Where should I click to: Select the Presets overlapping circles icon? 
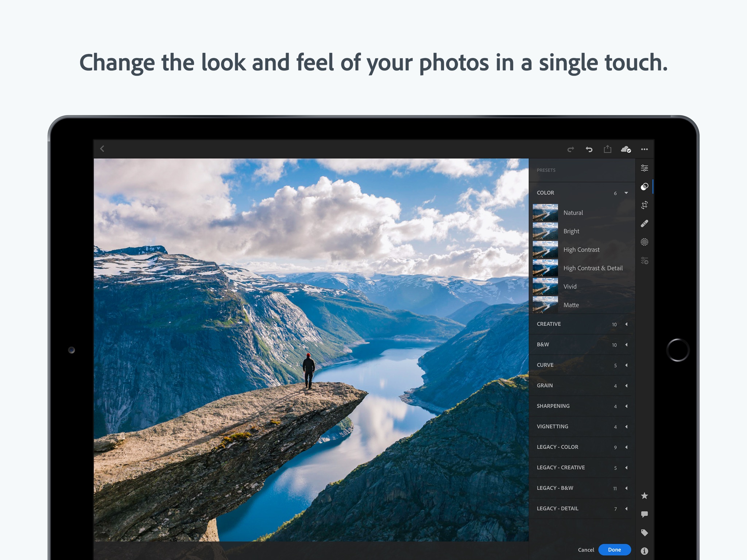645,187
